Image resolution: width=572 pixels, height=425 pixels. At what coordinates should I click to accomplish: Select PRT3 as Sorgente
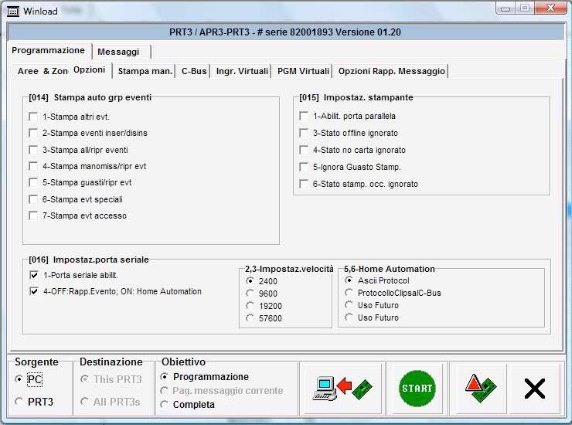[19, 402]
